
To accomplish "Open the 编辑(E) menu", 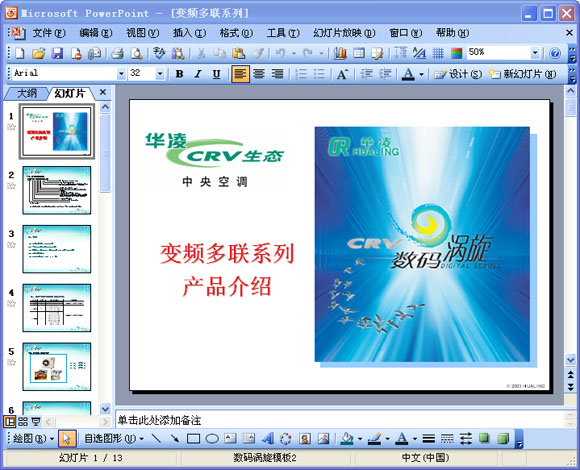I will click(96, 33).
